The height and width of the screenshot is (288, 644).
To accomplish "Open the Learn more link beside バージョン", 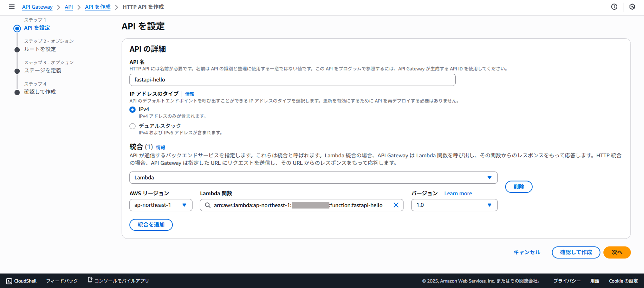I will pos(458,193).
